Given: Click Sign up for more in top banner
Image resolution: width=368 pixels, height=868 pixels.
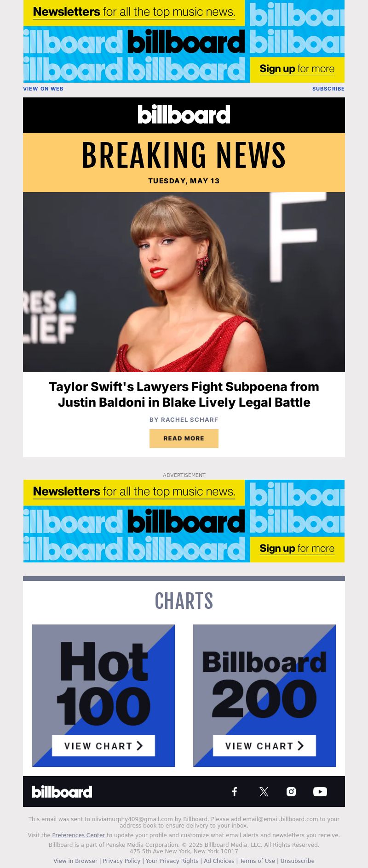Looking at the screenshot, I should tap(297, 69).
